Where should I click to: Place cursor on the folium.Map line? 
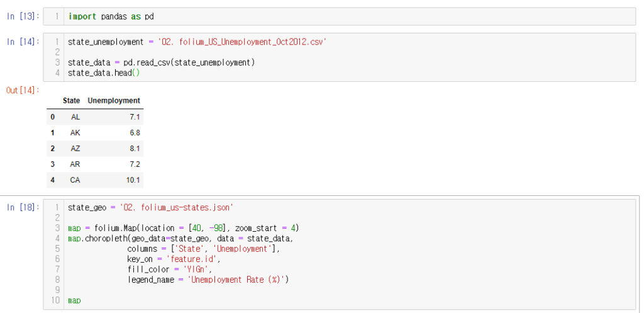(x=182, y=228)
